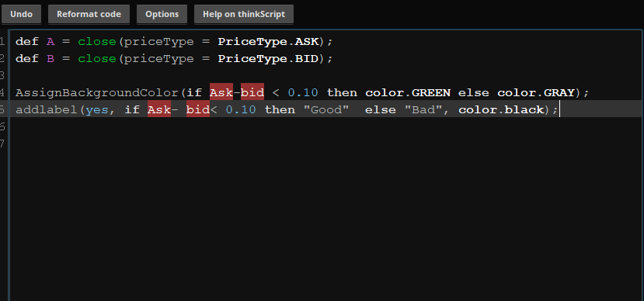Click PriceType.ASK on line 1

[268, 42]
